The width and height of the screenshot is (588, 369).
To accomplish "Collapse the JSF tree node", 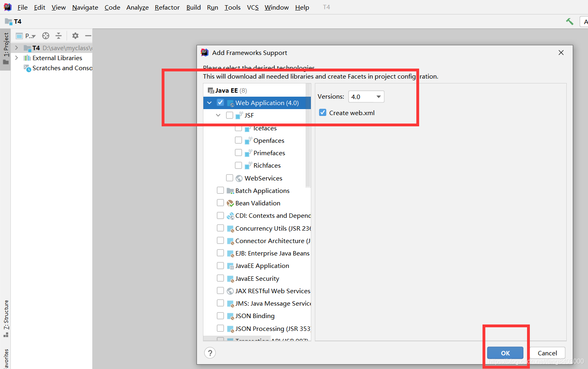I will click(218, 116).
